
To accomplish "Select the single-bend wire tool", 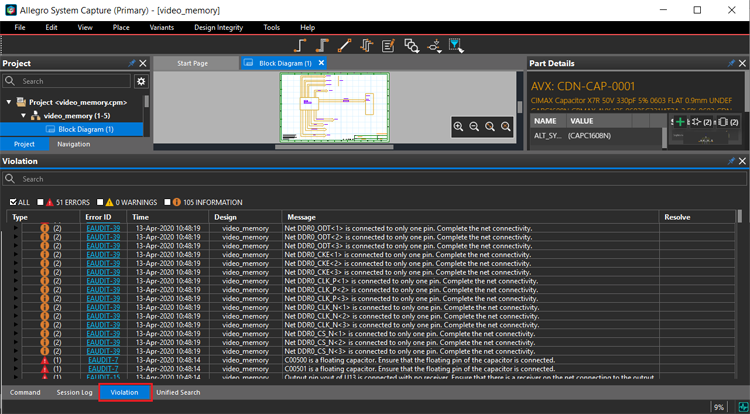I will click(x=299, y=45).
